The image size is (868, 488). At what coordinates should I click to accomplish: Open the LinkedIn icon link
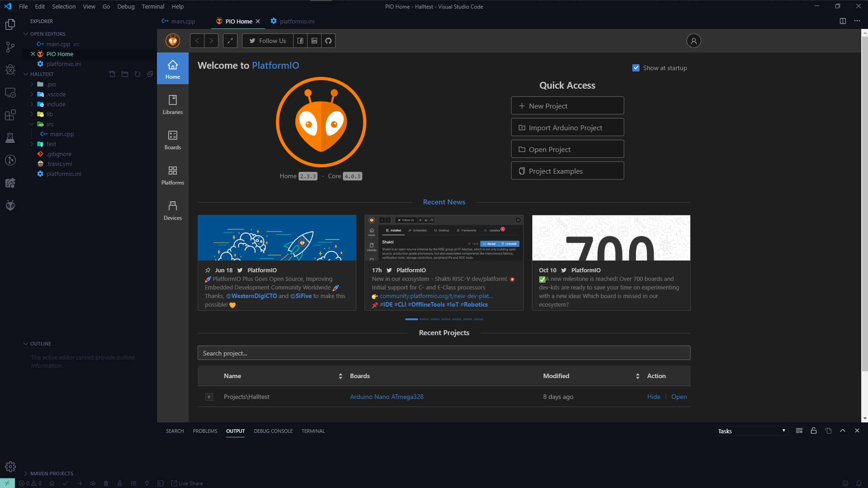click(x=314, y=41)
